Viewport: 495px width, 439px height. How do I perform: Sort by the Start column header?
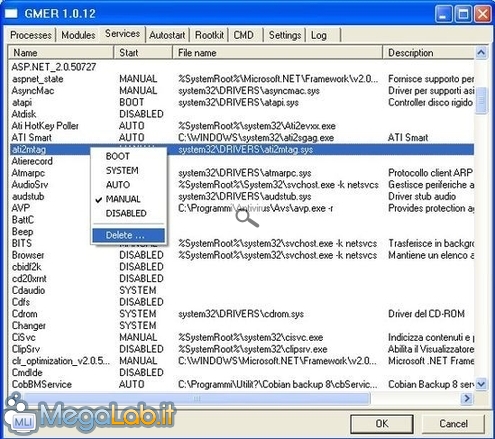coord(143,52)
